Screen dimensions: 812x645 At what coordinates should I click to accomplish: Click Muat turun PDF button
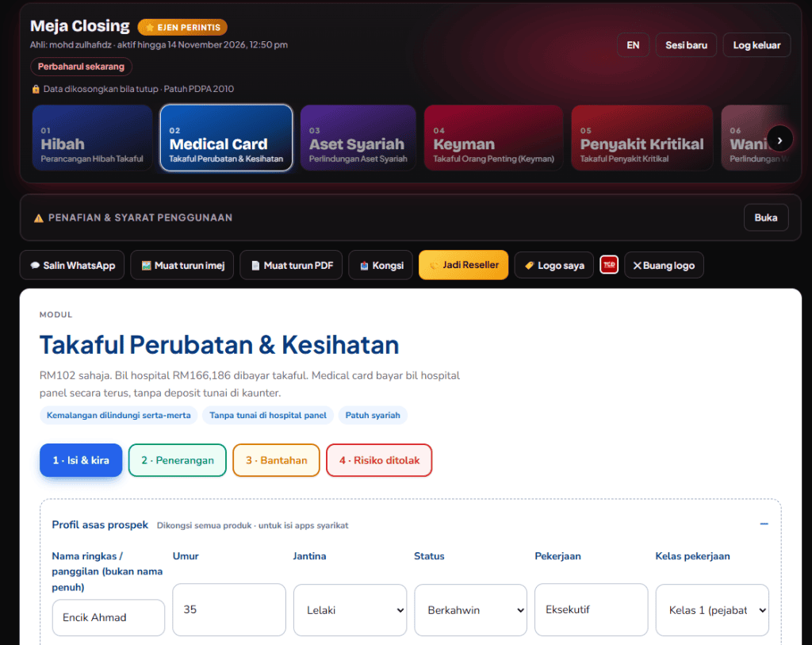click(x=291, y=265)
